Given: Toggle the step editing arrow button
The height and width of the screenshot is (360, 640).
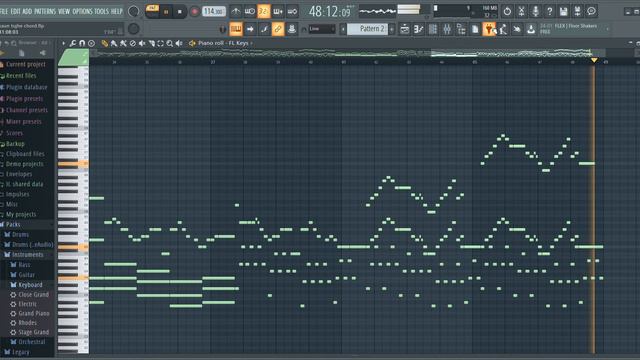Looking at the screenshot, I should point(250,29).
